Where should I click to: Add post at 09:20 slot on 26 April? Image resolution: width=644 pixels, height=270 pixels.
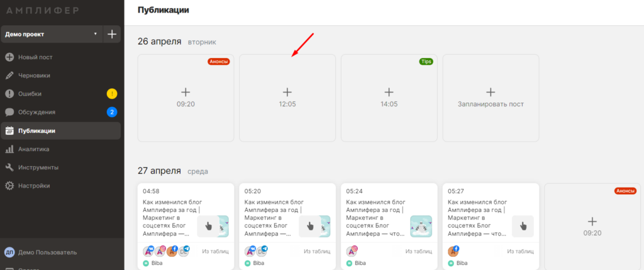(x=186, y=98)
